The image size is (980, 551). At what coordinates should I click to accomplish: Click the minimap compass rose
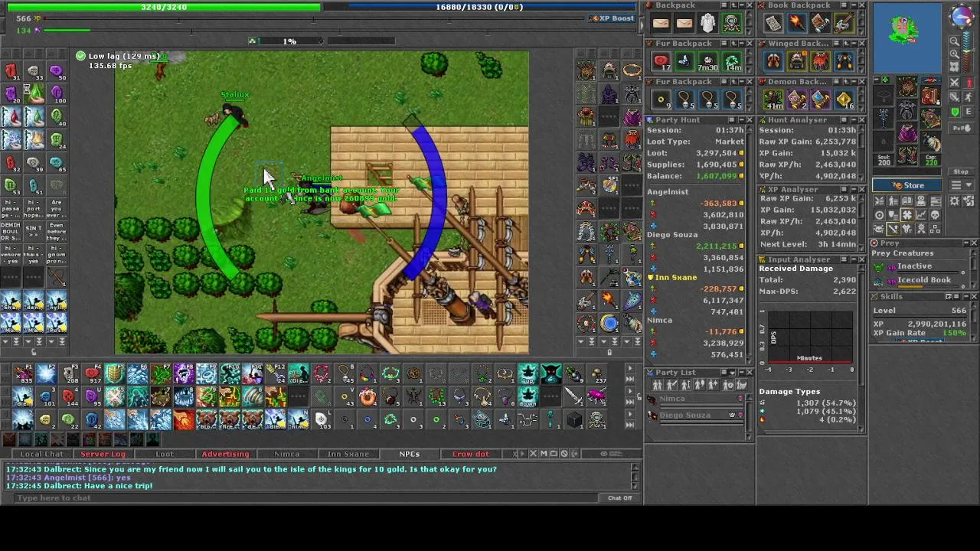(962, 16)
